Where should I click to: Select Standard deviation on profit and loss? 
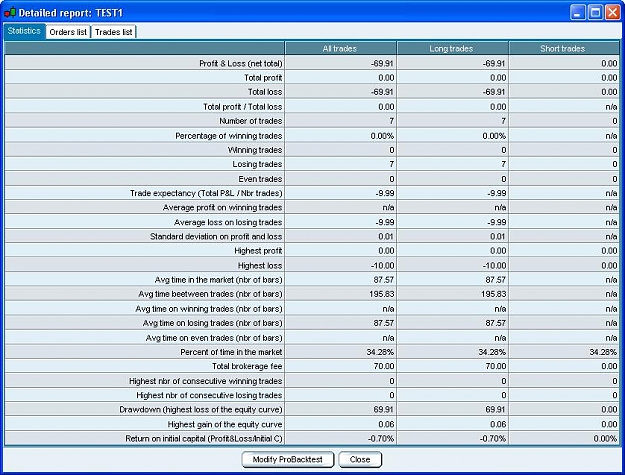(216, 237)
